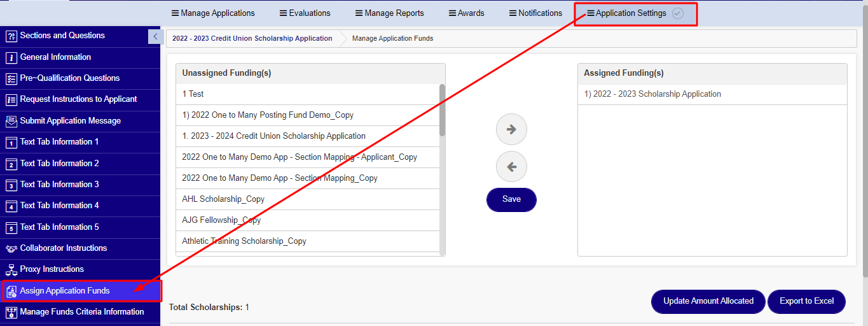Screen dimensions: 868x326
Task: Click the Text Tab Information 1 icon
Action: click(11, 142)
